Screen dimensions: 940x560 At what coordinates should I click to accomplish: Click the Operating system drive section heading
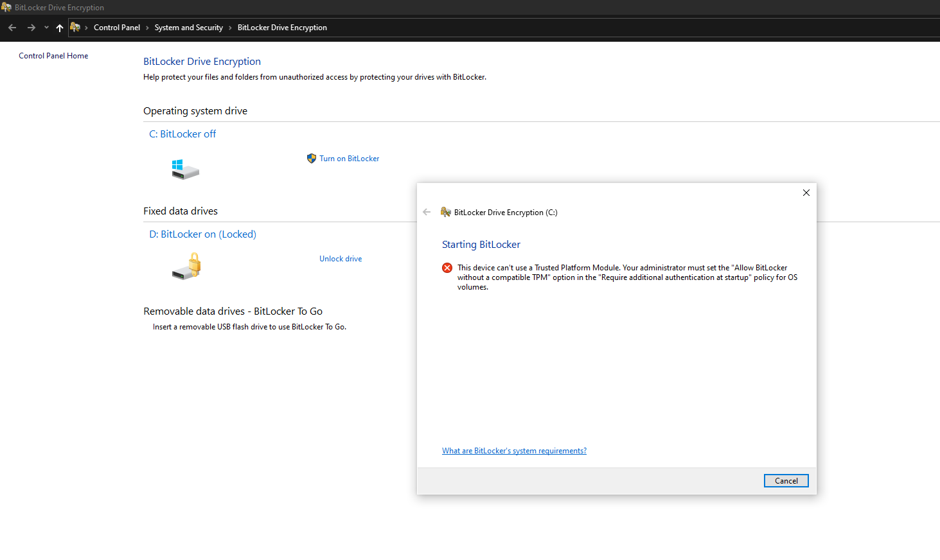195,110
